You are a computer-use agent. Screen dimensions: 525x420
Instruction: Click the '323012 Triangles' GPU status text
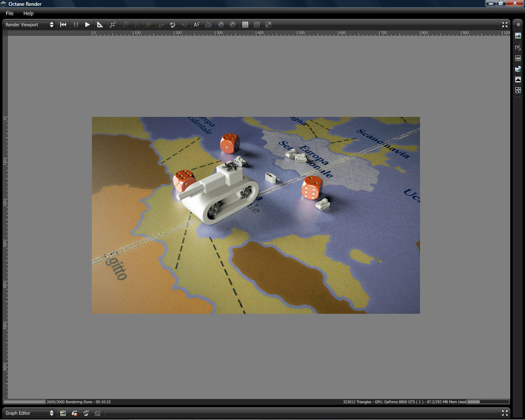pyautogui.click(x=404, y=402)
